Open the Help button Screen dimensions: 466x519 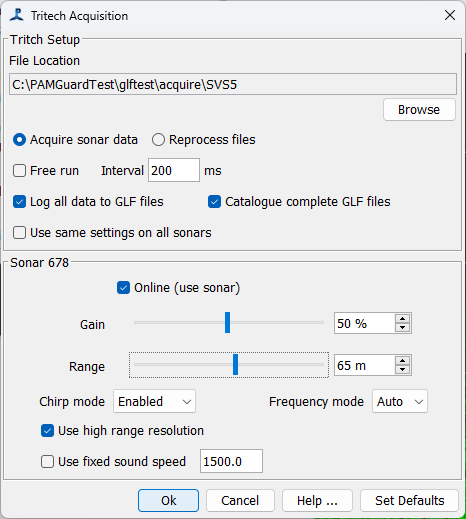tap(317, 500)
